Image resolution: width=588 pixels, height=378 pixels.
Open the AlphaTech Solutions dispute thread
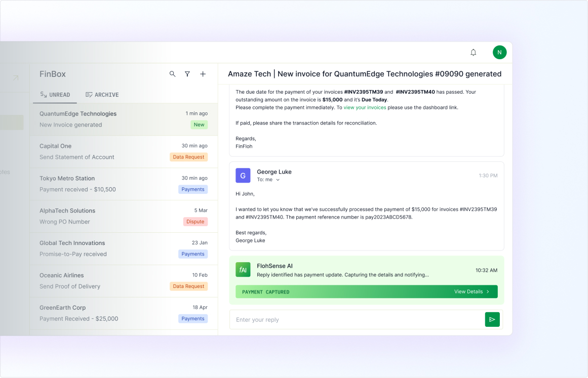pos(124,216)
